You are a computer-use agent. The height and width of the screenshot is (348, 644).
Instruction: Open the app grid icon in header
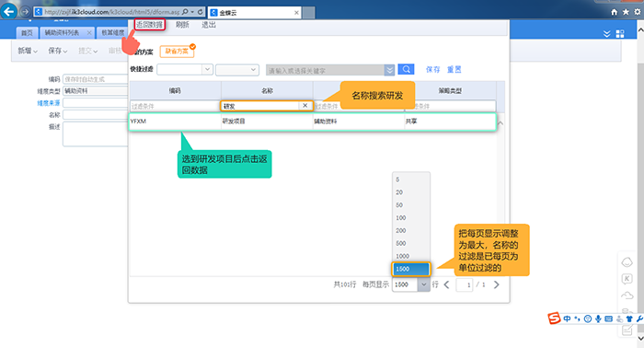[x=620, y=34]
